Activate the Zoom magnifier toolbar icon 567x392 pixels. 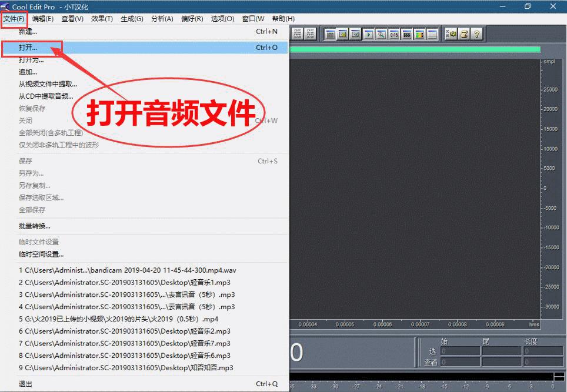[x=381, y=34]
